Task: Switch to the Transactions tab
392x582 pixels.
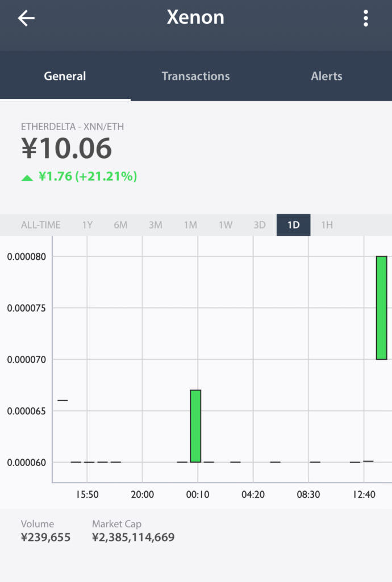Action: point(195,76)
